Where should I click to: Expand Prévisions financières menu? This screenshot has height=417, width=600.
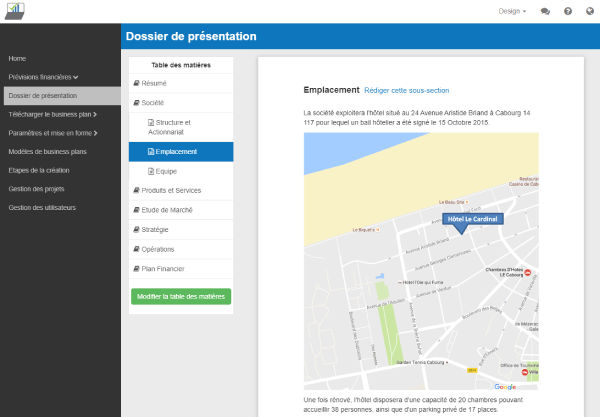(43, 77)
